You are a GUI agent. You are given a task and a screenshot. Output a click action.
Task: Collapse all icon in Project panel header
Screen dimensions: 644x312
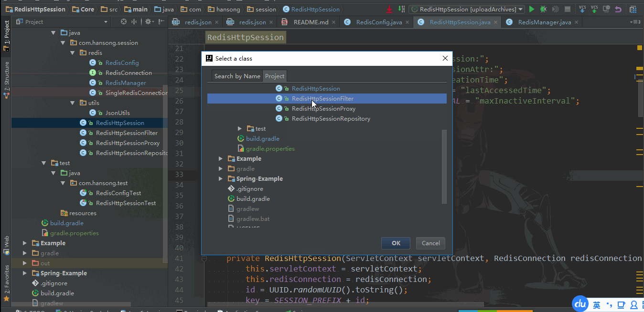[134, 22]
